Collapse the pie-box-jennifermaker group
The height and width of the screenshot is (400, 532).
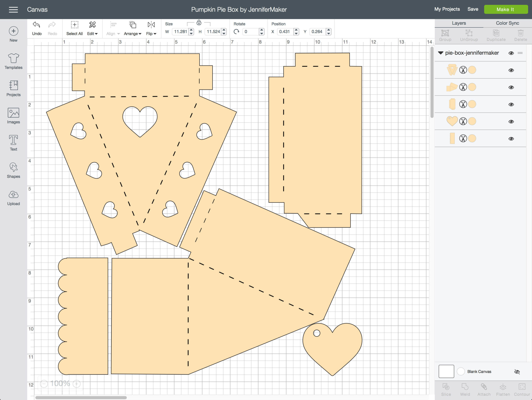(x=441, y=53)
